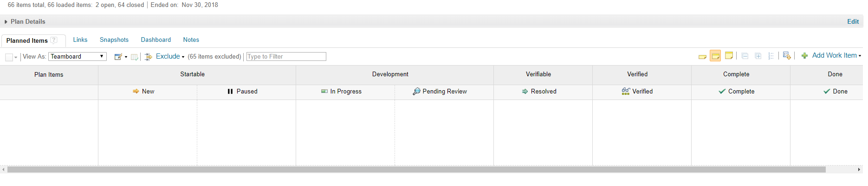Click the plan check export icon
The height and width of the screenshot is (186, 868).
coord(786,56)
